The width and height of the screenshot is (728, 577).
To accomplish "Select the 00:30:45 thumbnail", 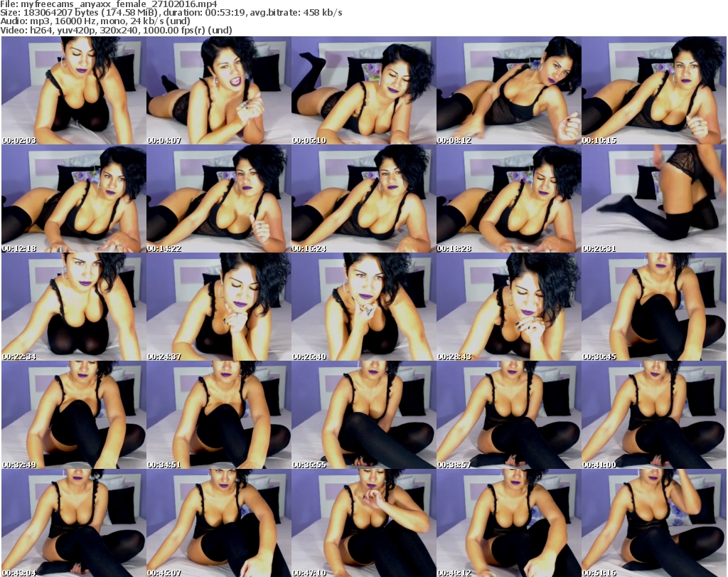I will pos(653,307).
